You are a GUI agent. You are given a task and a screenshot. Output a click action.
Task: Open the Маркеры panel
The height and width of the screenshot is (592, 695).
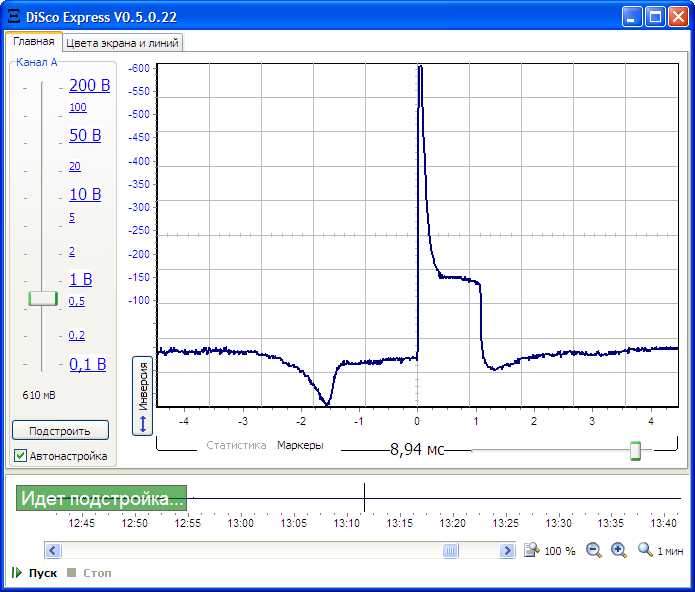point(300,445)
